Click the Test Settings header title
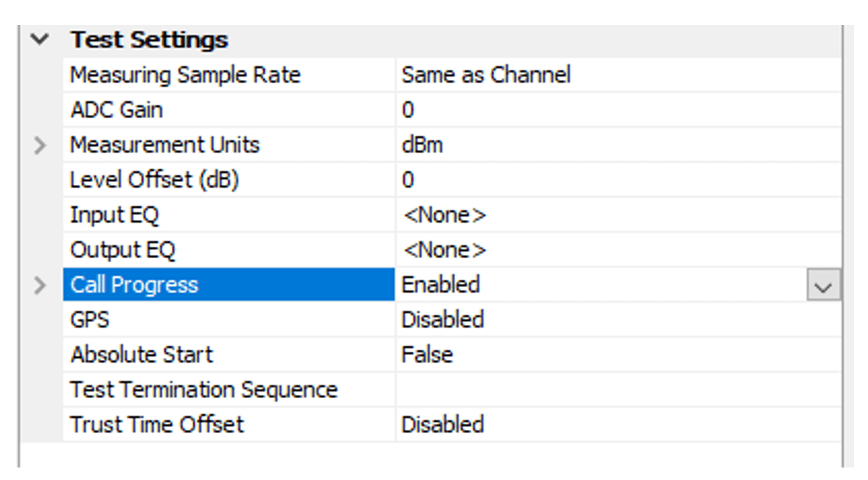The height and width of the screenshot is (480, 868). pos(149,39)
